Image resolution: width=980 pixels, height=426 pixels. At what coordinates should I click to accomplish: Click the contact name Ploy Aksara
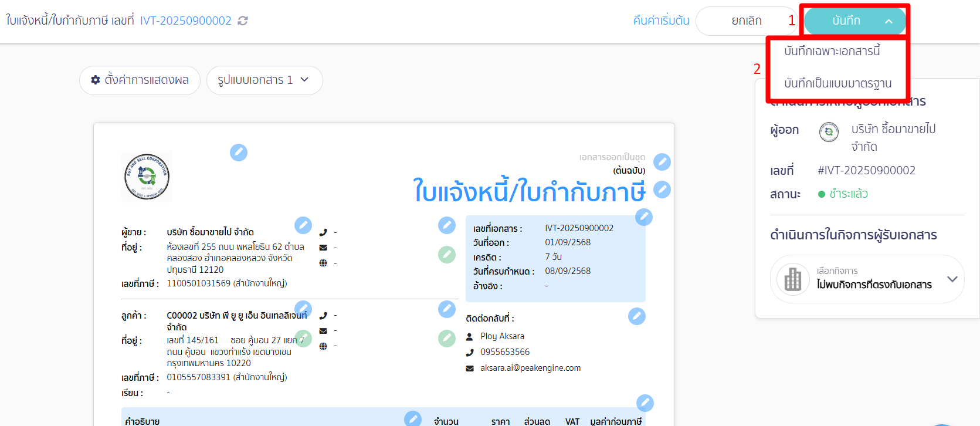click(503, 336)
